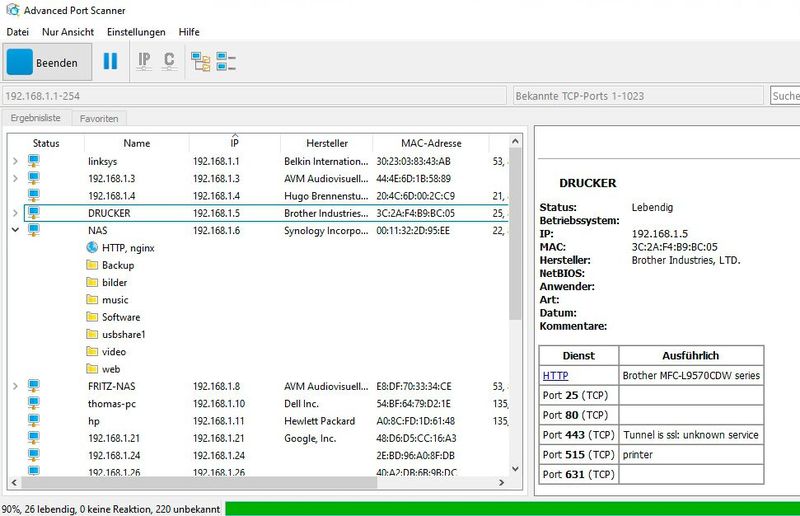Click the bilder folder icon

(92, 282)
